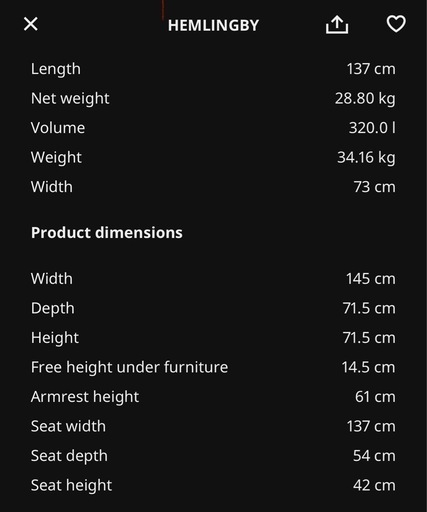Click the Armrest height label

[x=85, y=397]
